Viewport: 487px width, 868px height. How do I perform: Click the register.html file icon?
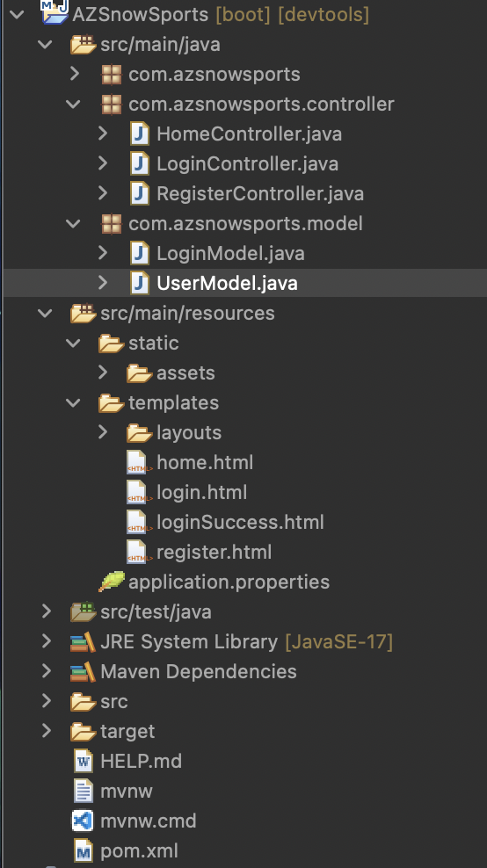tap(139, 553)
